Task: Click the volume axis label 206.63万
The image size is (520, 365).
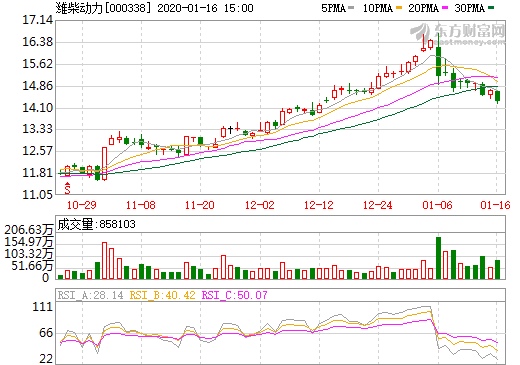Action: click(x=28, y=230)
